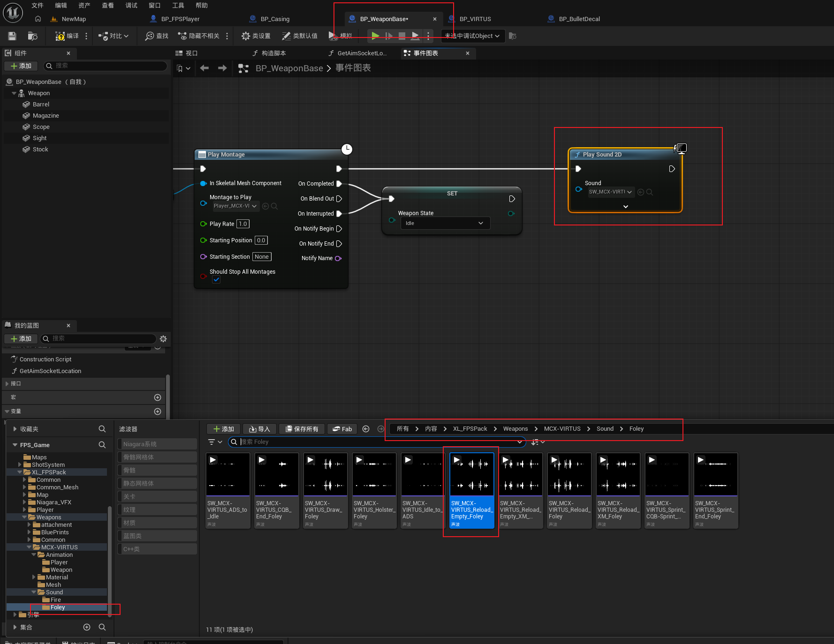The height and width of the screenshot is (644, 834).
Task: Click 添加 in the content browser
Action: pyautogui.click(x=223, y=429)
